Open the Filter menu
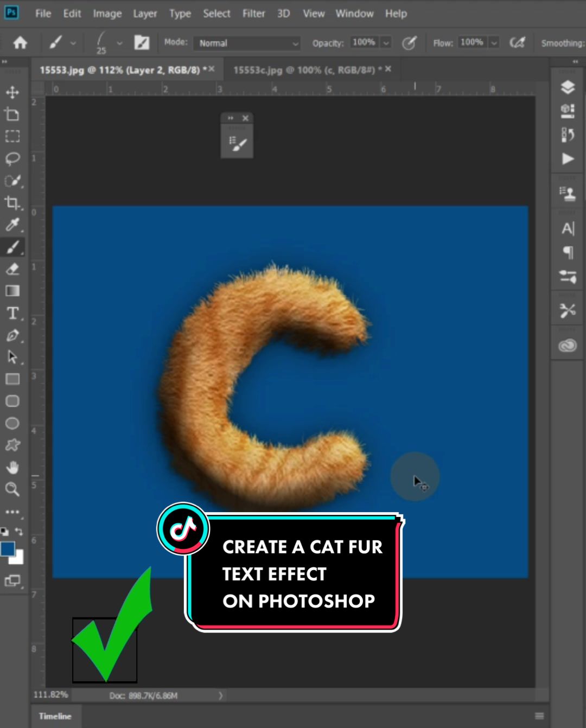The width and height of the screenshot is (586, 728). tap(253, 14)
